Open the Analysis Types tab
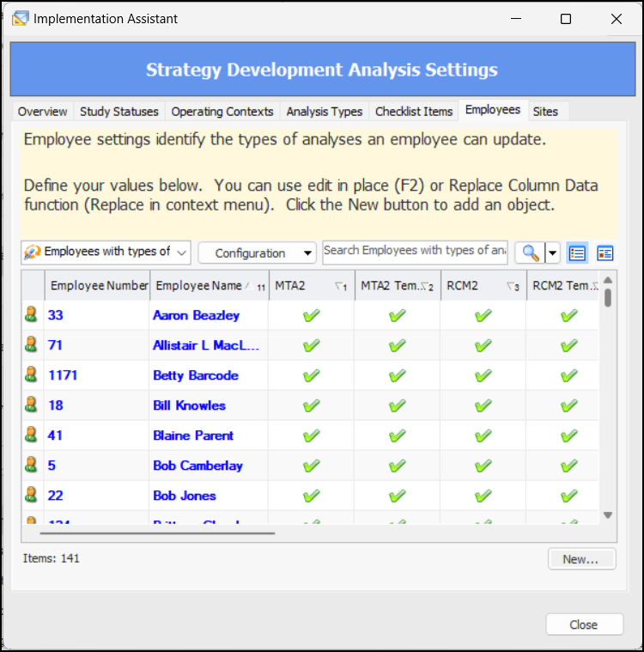This screenshot has width=644, height=652. point(325,112)
